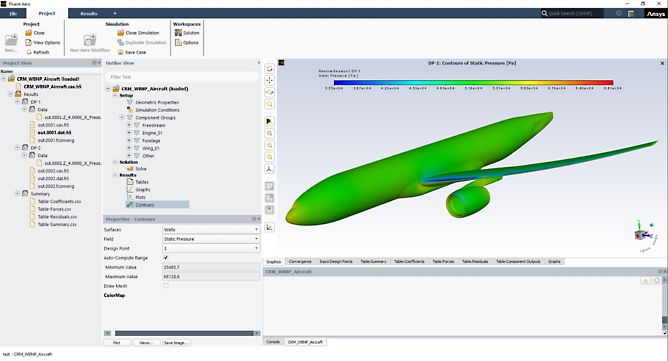Select CRM_WBNP_Aircraft.cas.h5 file

pos(52,87)
